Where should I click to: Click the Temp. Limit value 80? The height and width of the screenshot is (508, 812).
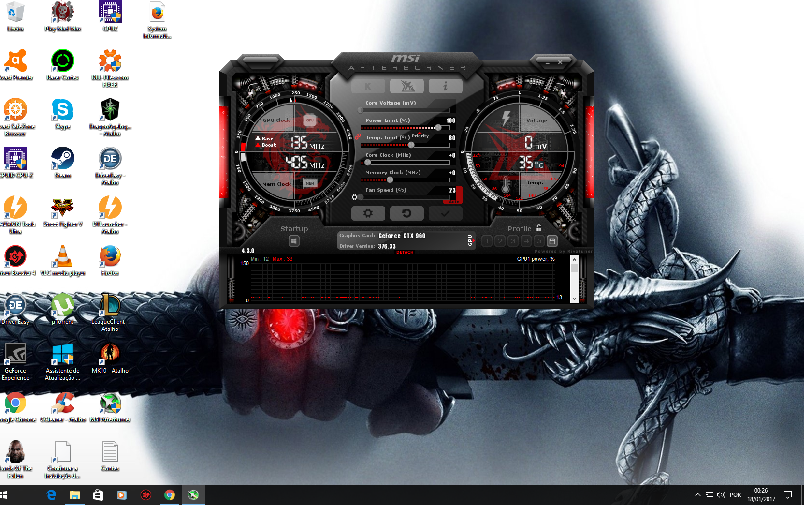click(x=452, y=138)
